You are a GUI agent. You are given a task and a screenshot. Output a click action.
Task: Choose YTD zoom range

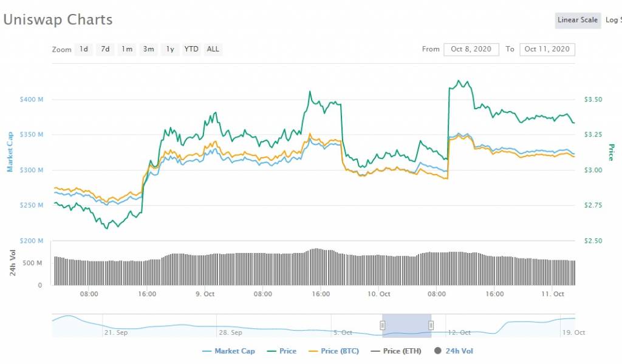191,49
